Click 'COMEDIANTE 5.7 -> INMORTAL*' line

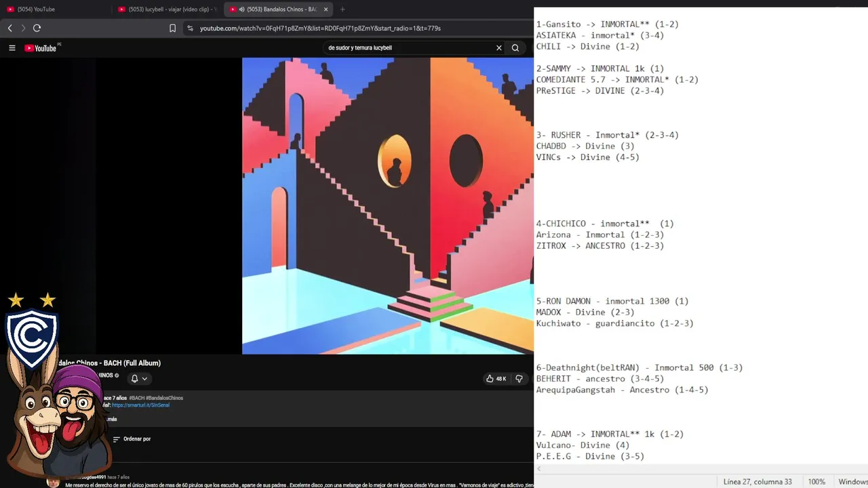[617, 80]
